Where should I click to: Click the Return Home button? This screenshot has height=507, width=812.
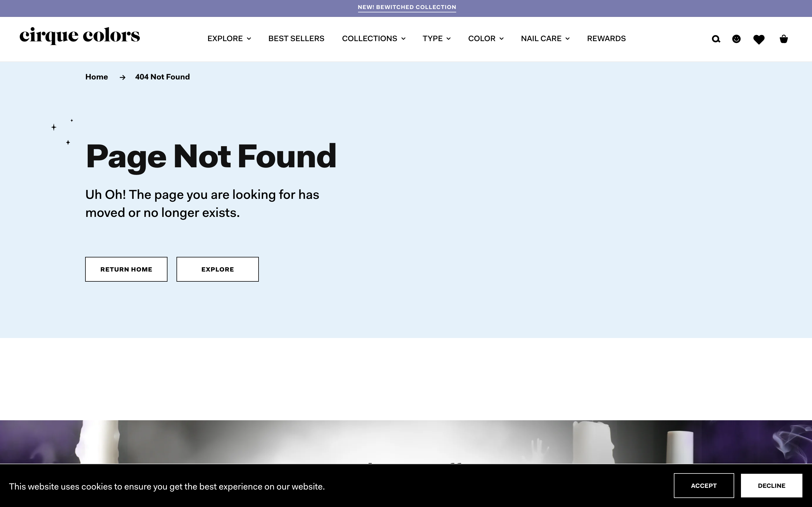[x=126, y=269]
